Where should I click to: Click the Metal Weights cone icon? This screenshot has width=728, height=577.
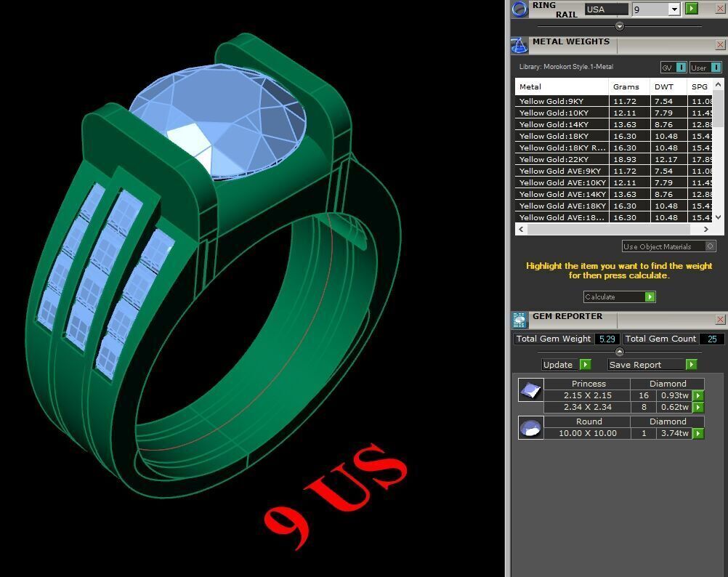pyautogui.click(x=519, y=45)
